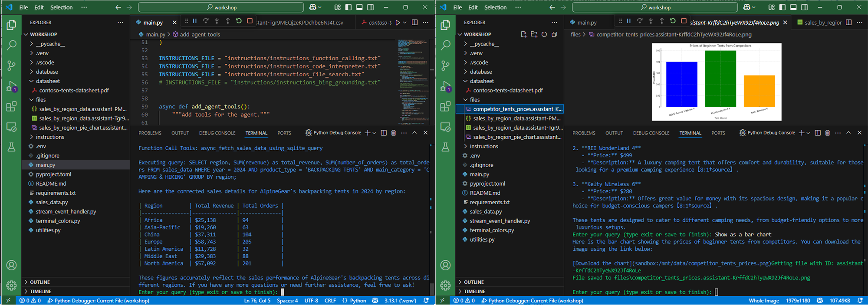
Task: Open Accounts menu in the left window
Action: click(x=12, y=265)
